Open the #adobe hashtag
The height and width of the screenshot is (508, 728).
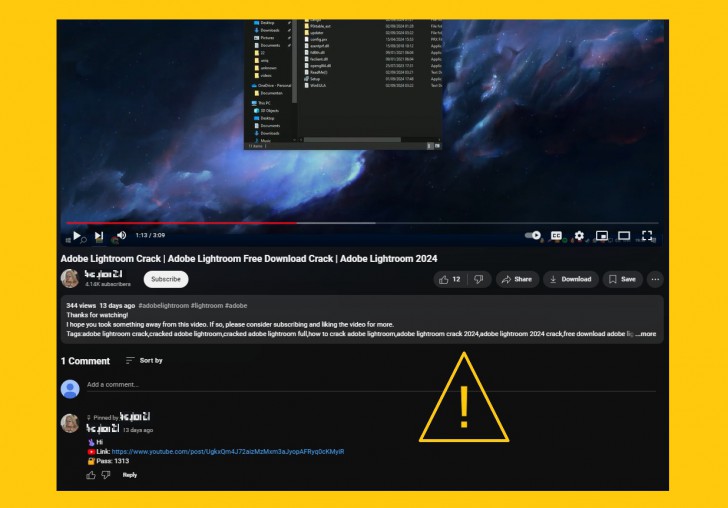pos(236,306)
